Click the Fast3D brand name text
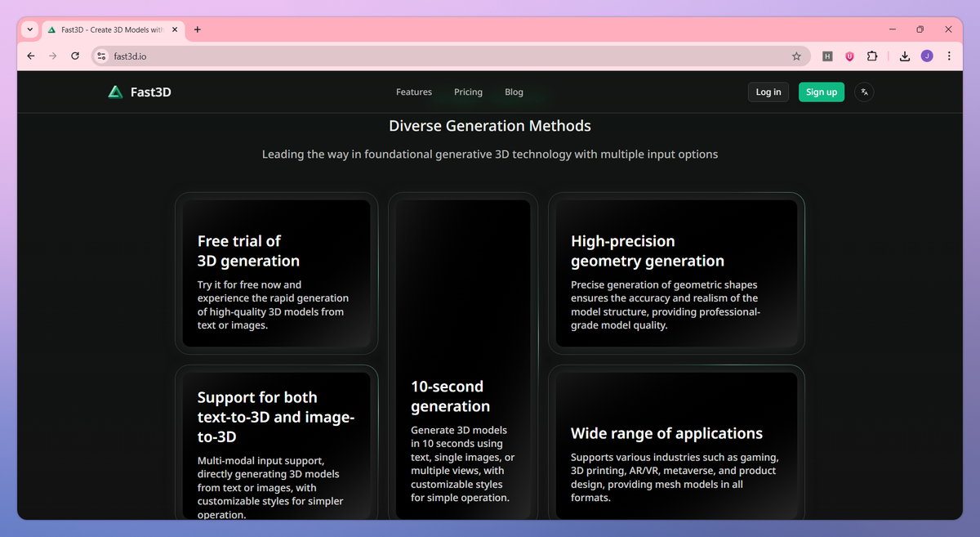This screenshot has height=537, width=980. (151, 92)
